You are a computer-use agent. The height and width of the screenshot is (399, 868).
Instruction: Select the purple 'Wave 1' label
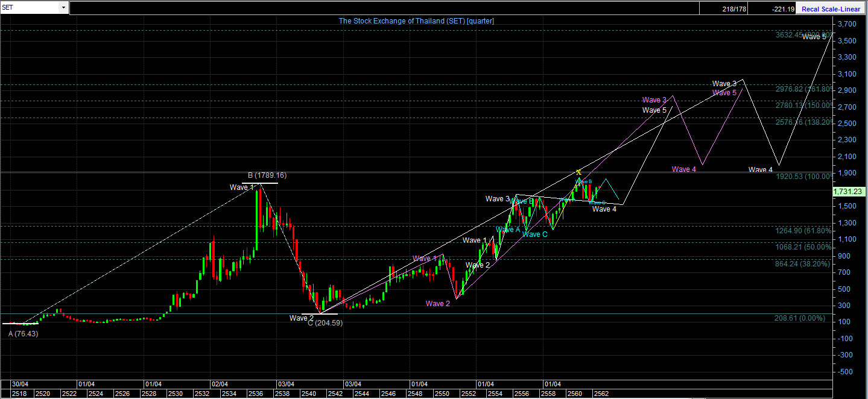pos(425,259)
